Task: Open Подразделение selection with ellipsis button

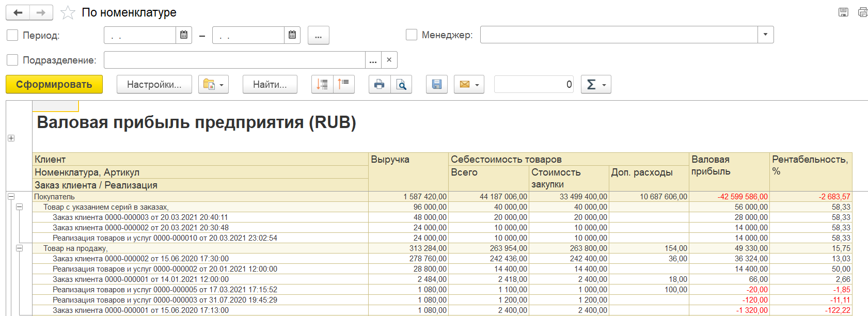Action: tap(373, 60)
